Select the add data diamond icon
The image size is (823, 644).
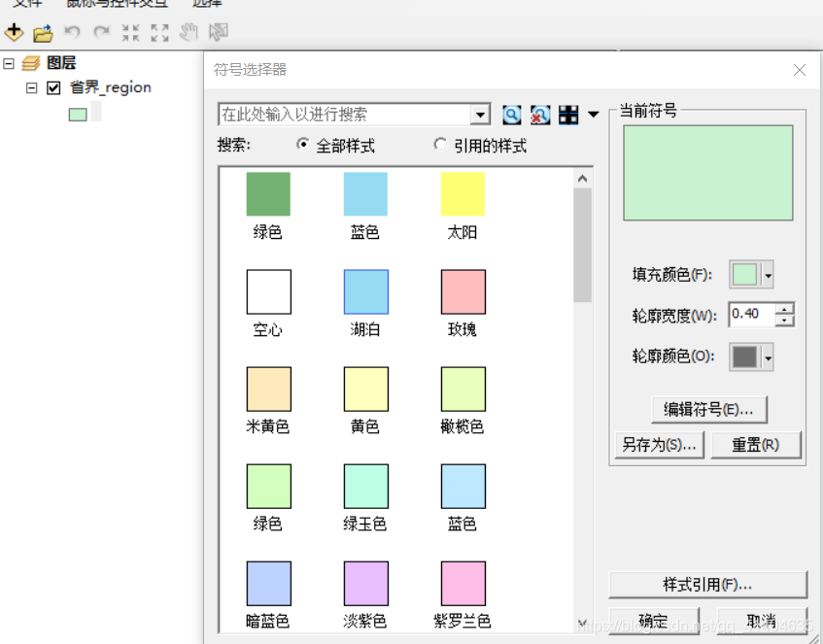pyautogui.click(x=14, y=32)
